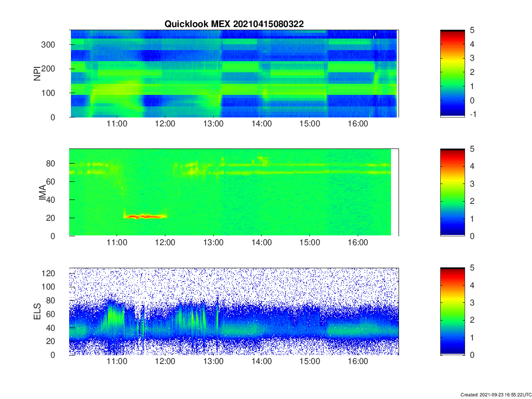Click the ELS panel colorbar
The height and width of the screenshot is (399, 532).
point(452,311)
